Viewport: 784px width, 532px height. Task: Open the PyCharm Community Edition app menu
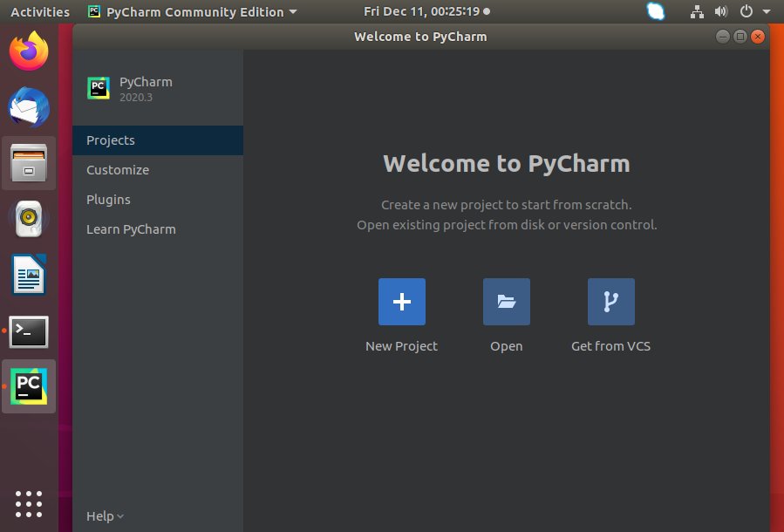[193, 11]
